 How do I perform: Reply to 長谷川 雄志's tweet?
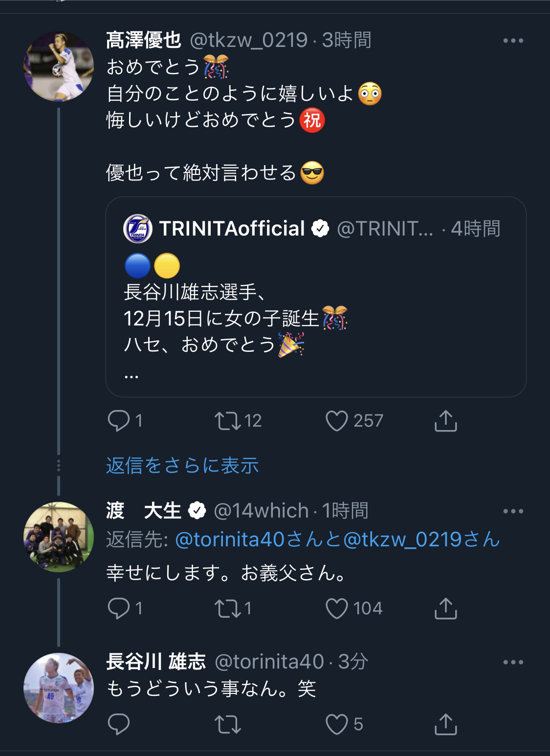point(119,724)
